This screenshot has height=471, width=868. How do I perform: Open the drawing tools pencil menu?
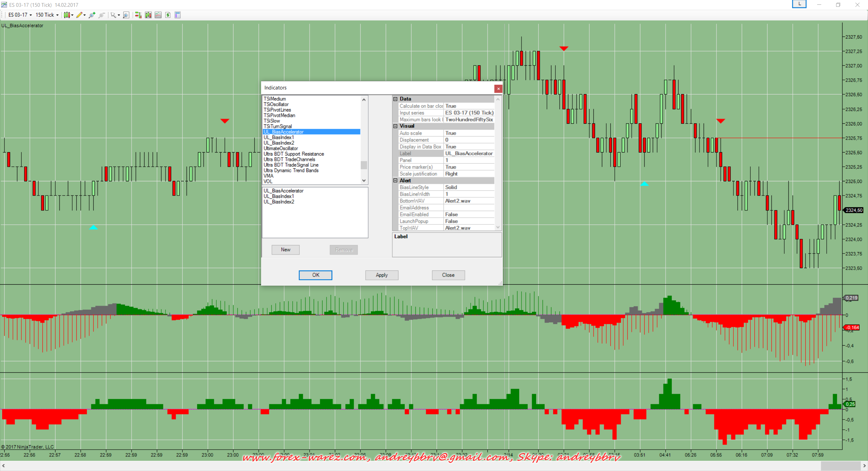[x=80, y=15]
